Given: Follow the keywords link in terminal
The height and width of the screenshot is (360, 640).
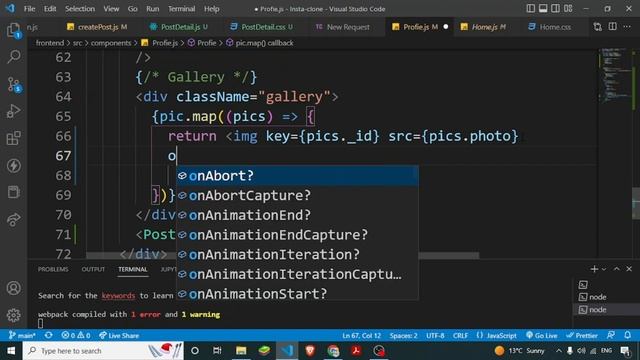Looking at the screenshot, I should click(118, 296).
